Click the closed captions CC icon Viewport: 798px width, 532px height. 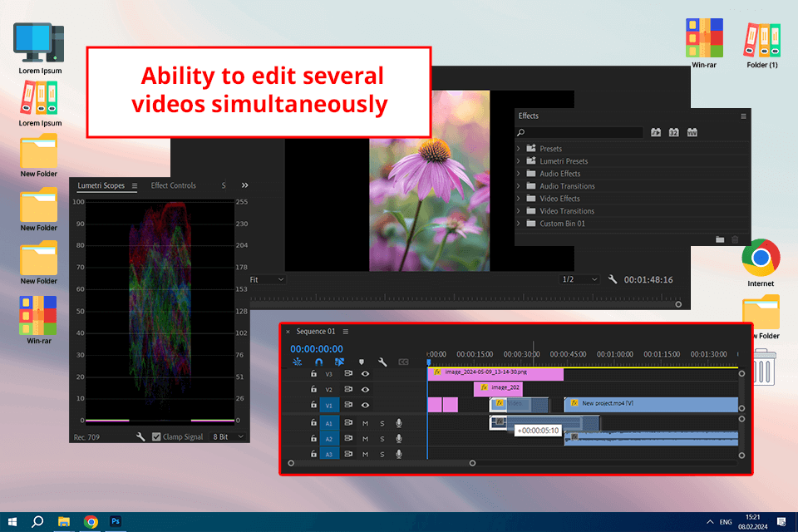[x=404, y=362]
